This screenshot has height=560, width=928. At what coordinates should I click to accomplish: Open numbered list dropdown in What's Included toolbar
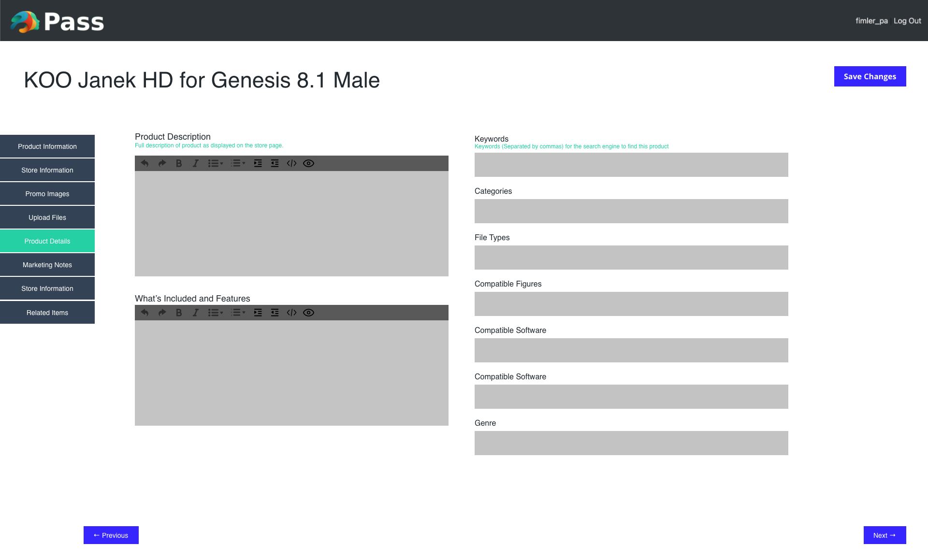click(x=238, y=313)
